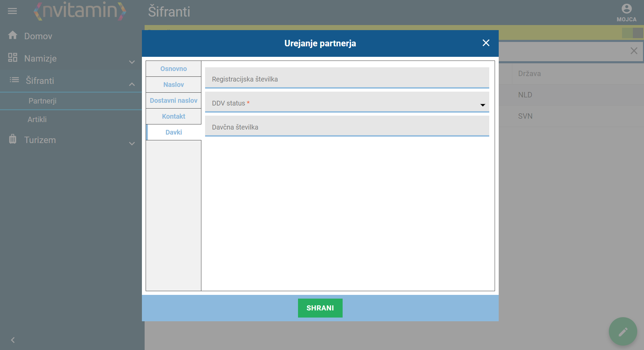This screenshot has height=350, width=644.
Task: Collapse the Šifranti menu chevron
Action: 132,84
